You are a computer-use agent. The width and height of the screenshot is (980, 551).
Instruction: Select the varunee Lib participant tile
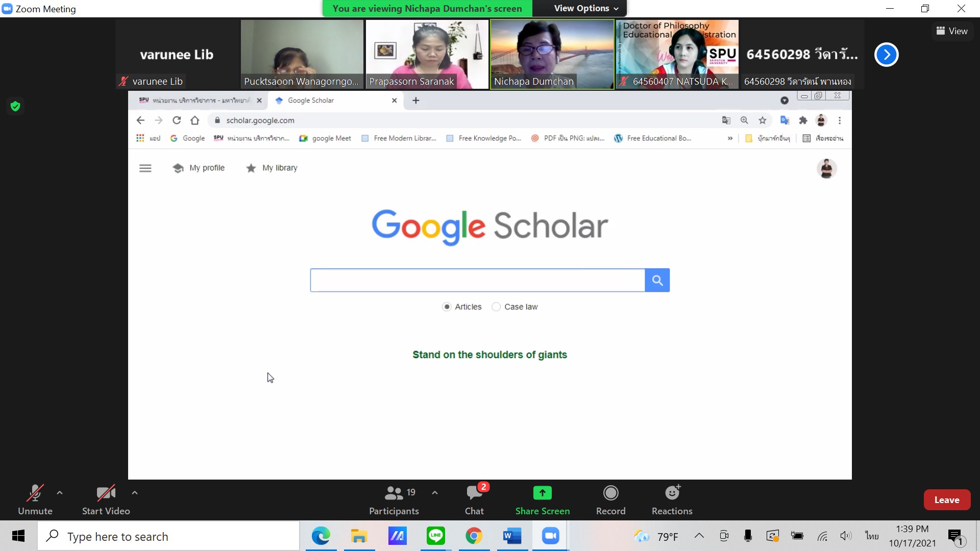[177, 55]
